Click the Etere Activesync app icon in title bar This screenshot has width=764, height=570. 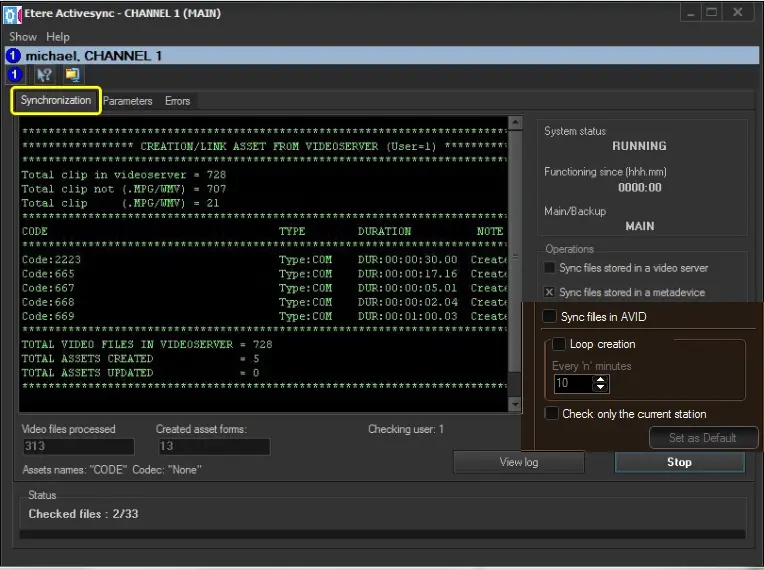[x=11, y=13]
